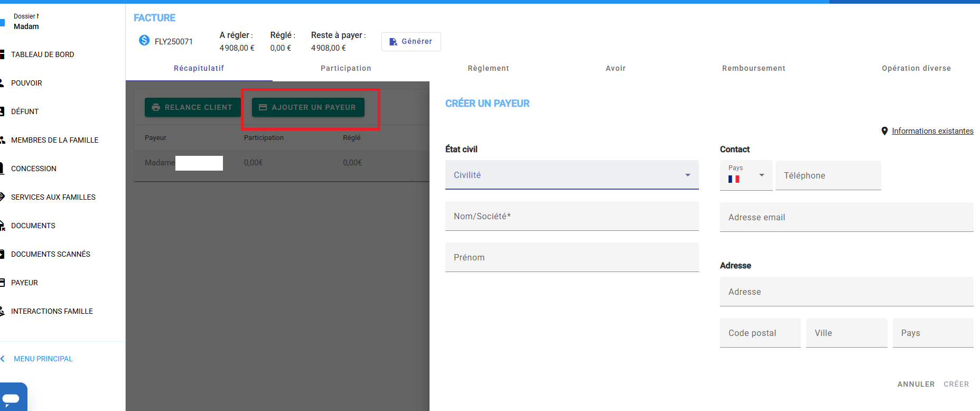This screenshot has width=980, height=411.
Task: Click the blue dollar invoice icon
Action: pyautogui.click(x=144, y=40)
